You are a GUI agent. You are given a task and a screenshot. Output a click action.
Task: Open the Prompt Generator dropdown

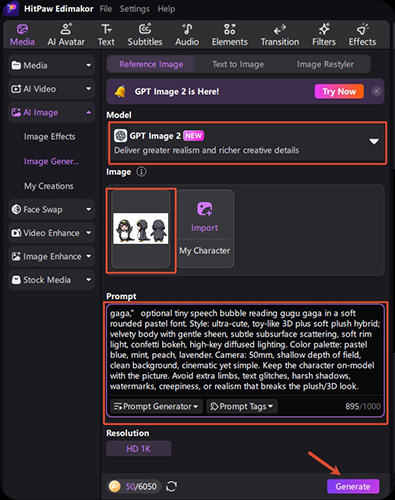pyautogui.click(x=156, y=406)
